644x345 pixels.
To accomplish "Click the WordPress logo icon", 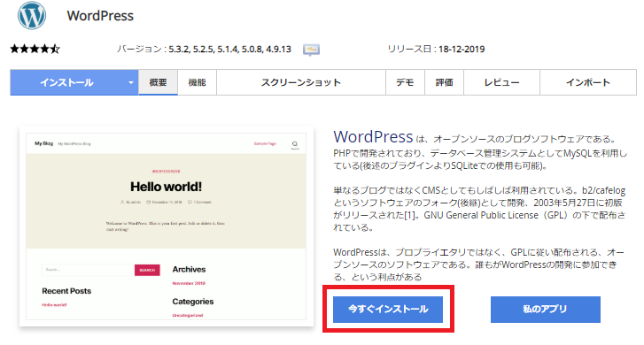I will tap(32, 16).
